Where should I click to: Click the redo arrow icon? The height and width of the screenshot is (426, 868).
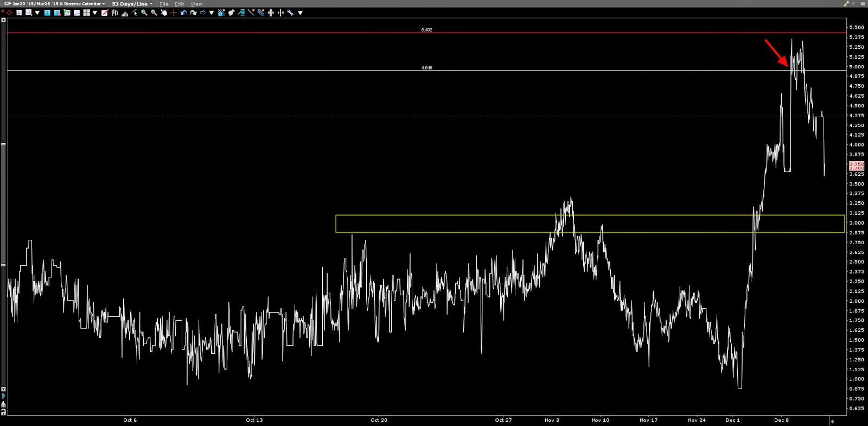pos(193,12)
